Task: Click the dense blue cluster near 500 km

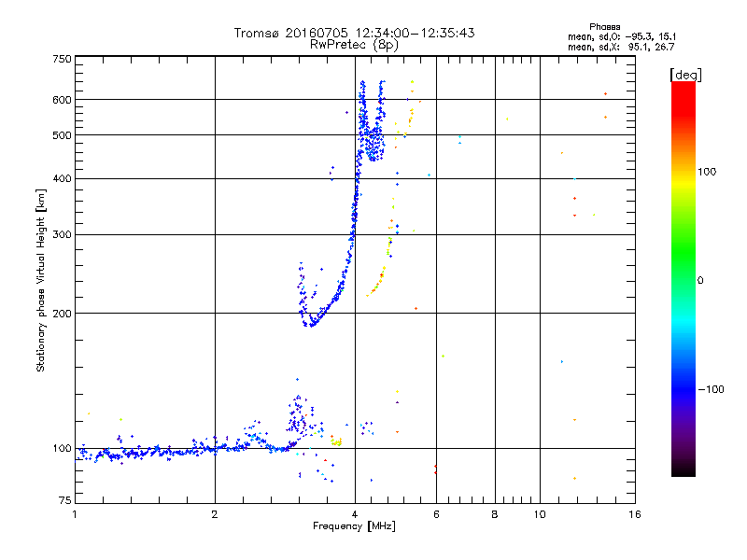Action: [373, 143]
